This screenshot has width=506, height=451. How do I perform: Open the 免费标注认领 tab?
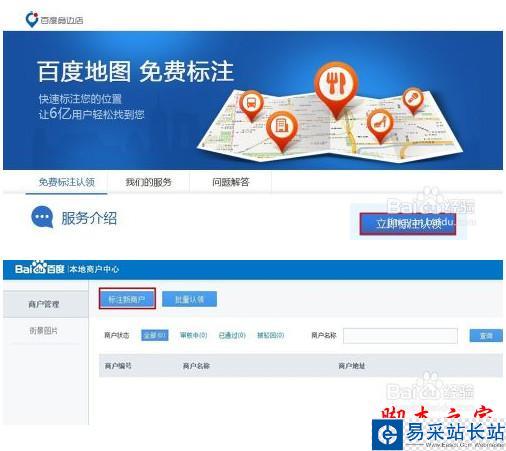67,182
